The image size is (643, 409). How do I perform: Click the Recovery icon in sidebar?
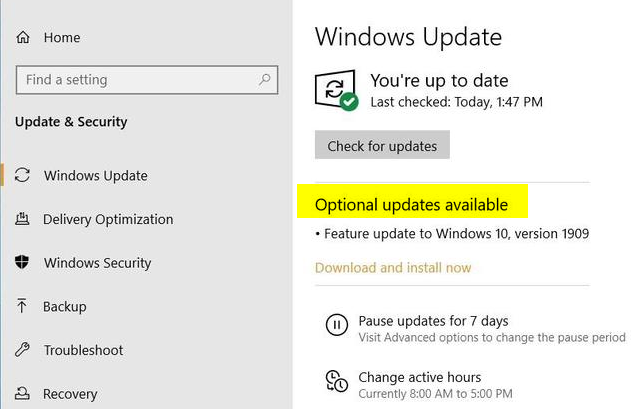point(22,393)
